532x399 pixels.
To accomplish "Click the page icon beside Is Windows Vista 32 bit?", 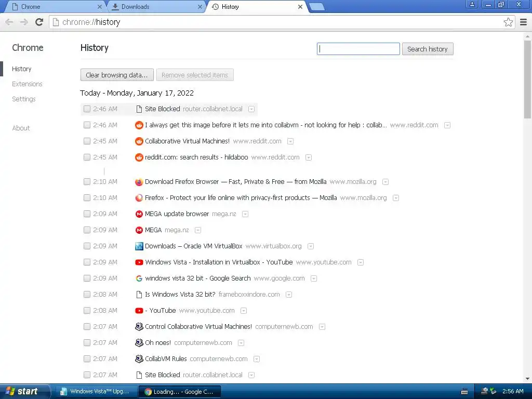I will click(139, 295).
